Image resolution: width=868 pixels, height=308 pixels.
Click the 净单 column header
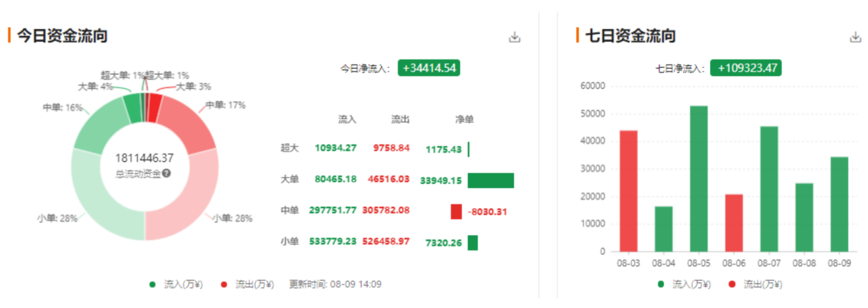(x=464, y=119)
